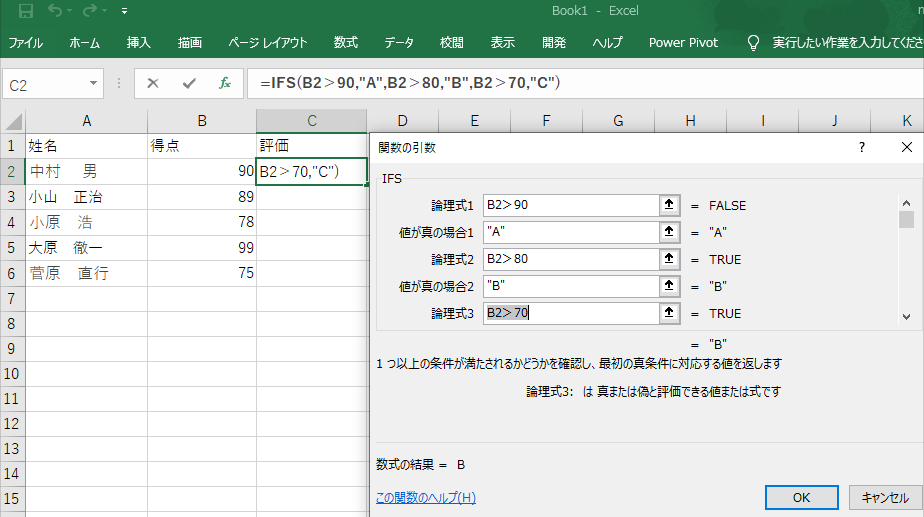Screen dimensions: 924x517
Task: Click the Save icon in title bar
Action: 26,12
